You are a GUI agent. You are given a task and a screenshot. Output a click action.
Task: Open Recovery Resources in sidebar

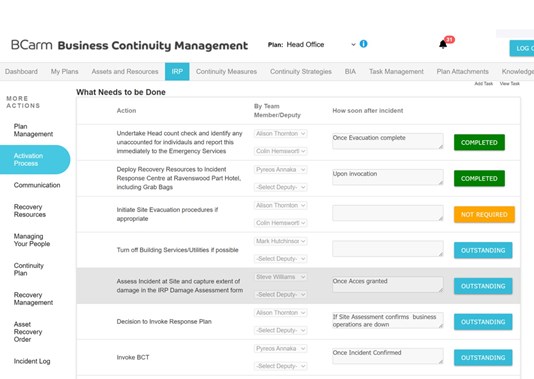pyautogui.click(x=30, y=210)
